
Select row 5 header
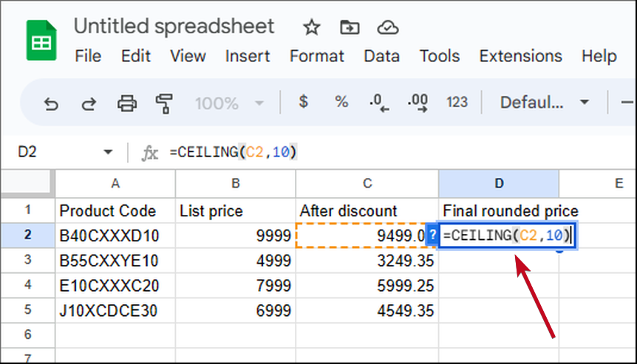(x=27, y=310)
